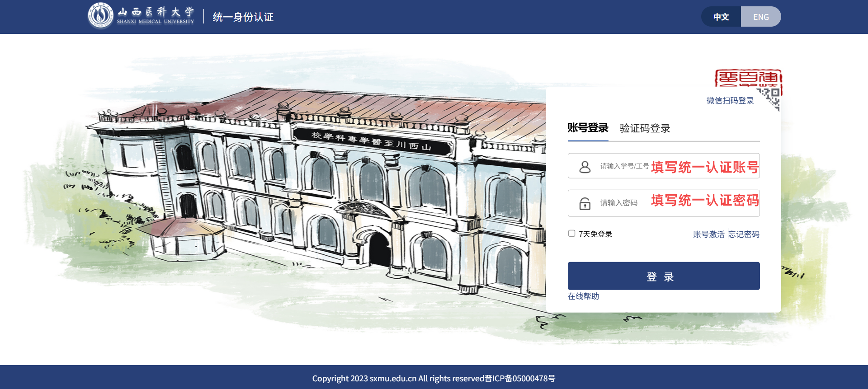Select the 验证码登录 tab

coord(645,128)
